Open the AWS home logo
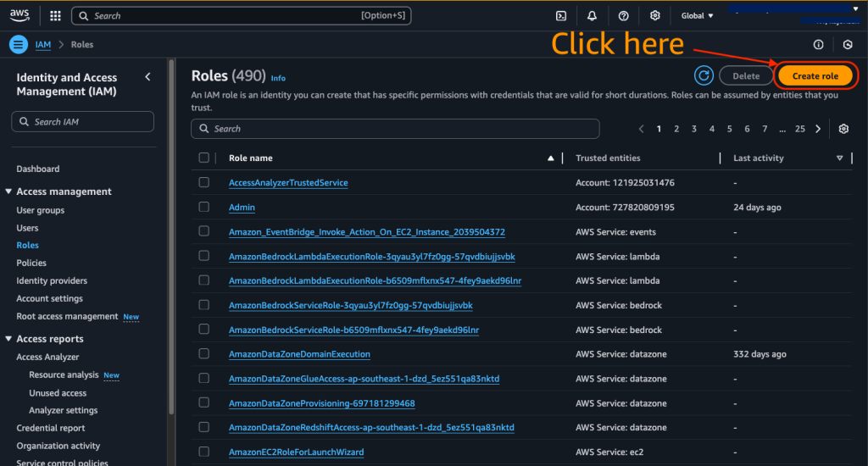The image size is (868, 466). (x=19, y=15)
